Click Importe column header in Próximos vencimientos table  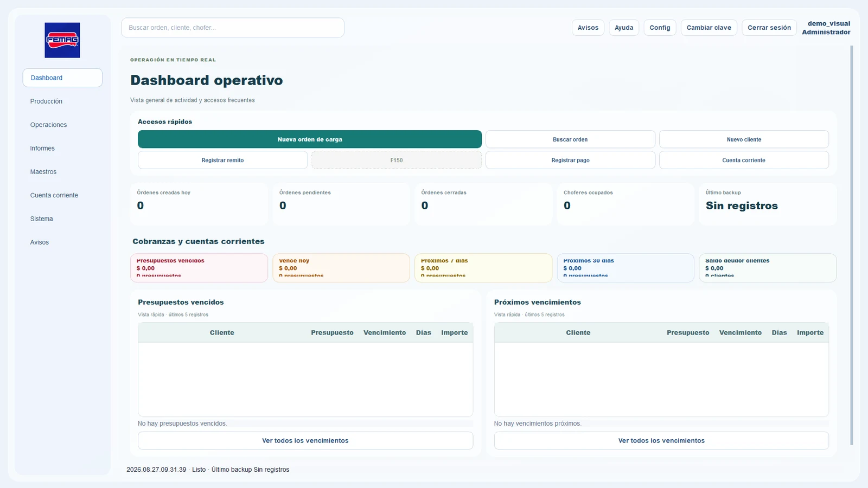pos(810,332)
